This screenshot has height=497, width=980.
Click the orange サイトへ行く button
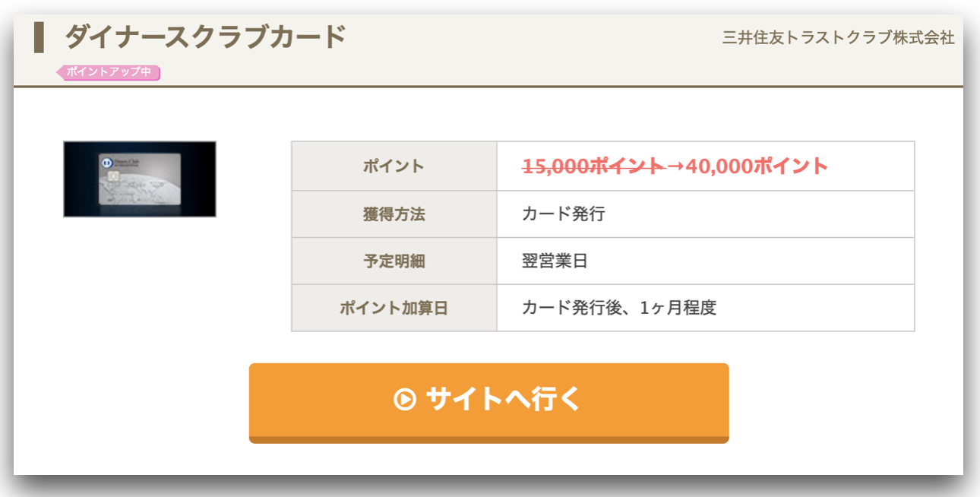(489, 403)
